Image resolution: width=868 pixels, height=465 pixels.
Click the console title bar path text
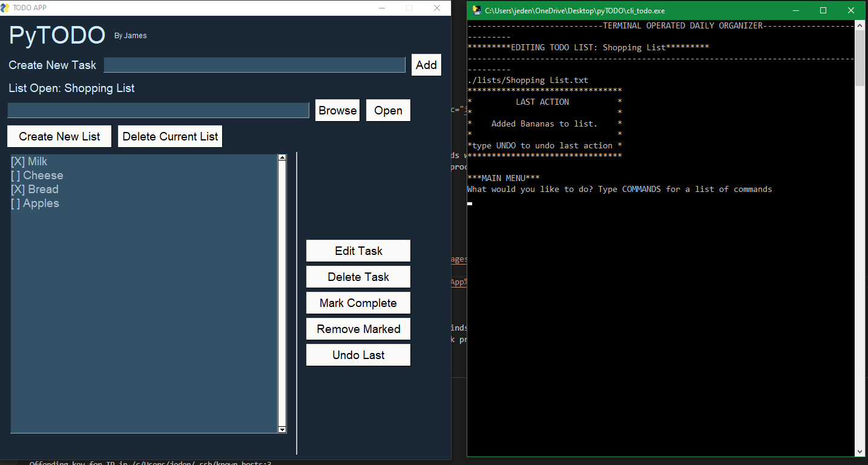coord(575,11)
